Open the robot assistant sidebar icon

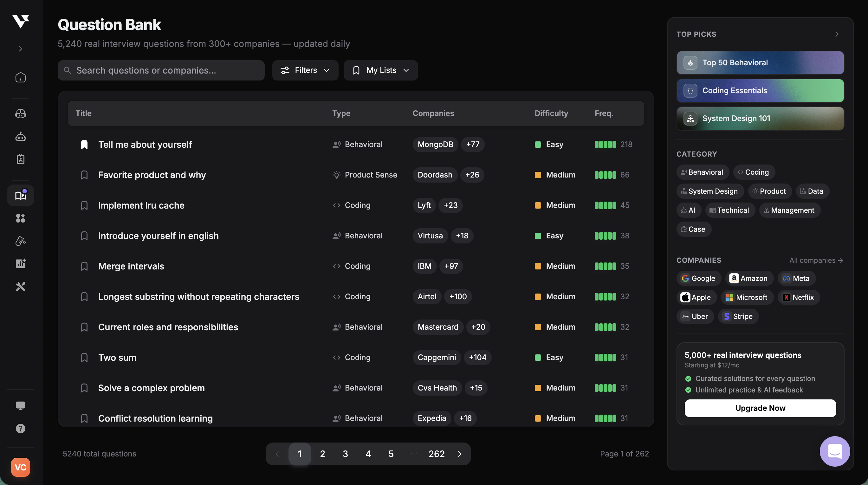coord(21,137)
